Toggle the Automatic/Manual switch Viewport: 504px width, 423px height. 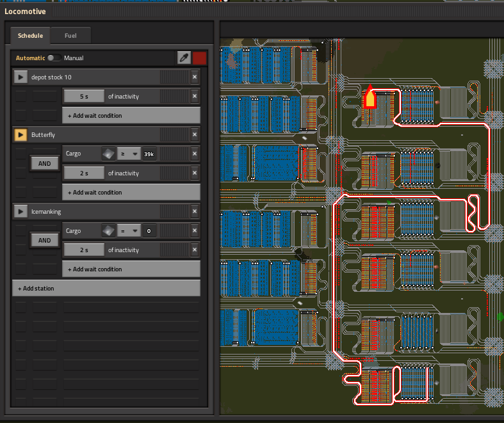[x=54, y=58]
